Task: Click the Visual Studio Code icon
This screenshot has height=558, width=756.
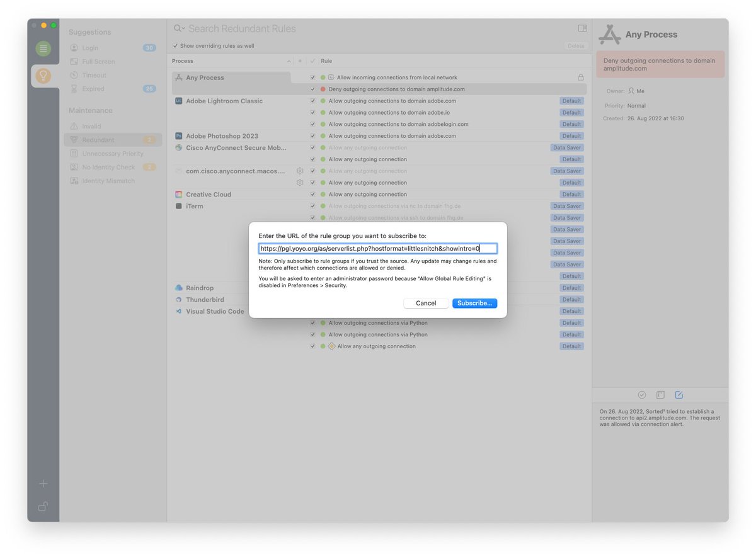Action: click(179, 311)
